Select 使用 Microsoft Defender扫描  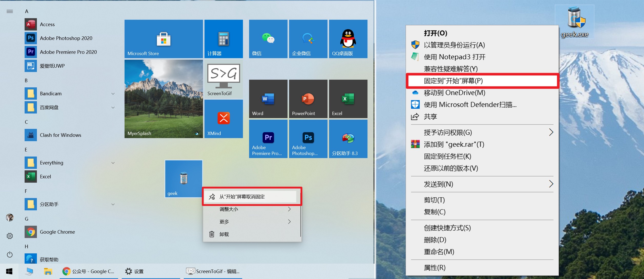pyautogui.click(x=482, y=105)
